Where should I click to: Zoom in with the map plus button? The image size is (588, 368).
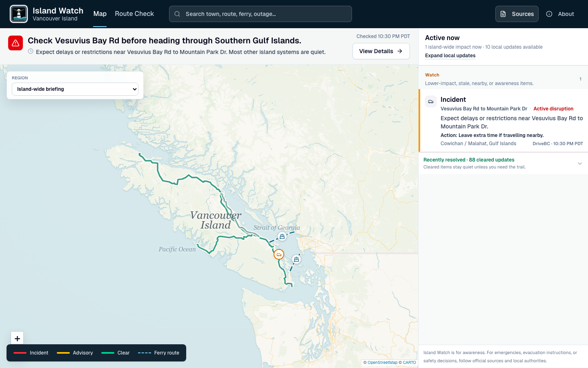coord(17,338)
